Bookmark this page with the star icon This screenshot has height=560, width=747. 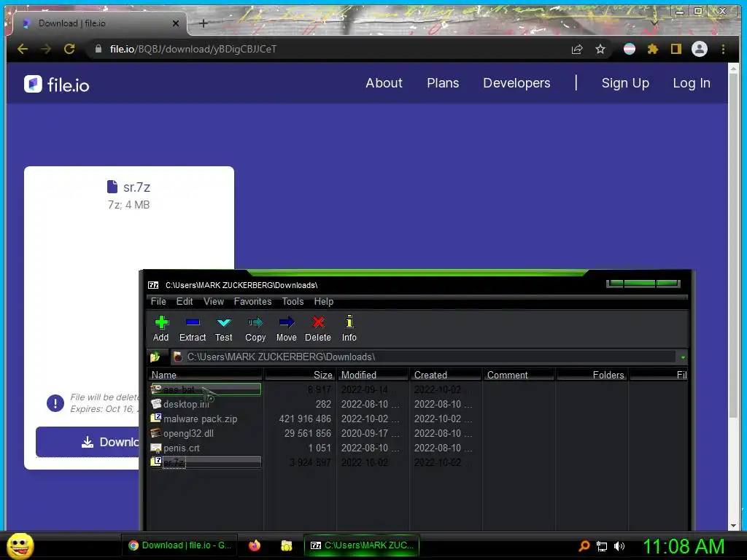tap(600, 49)
